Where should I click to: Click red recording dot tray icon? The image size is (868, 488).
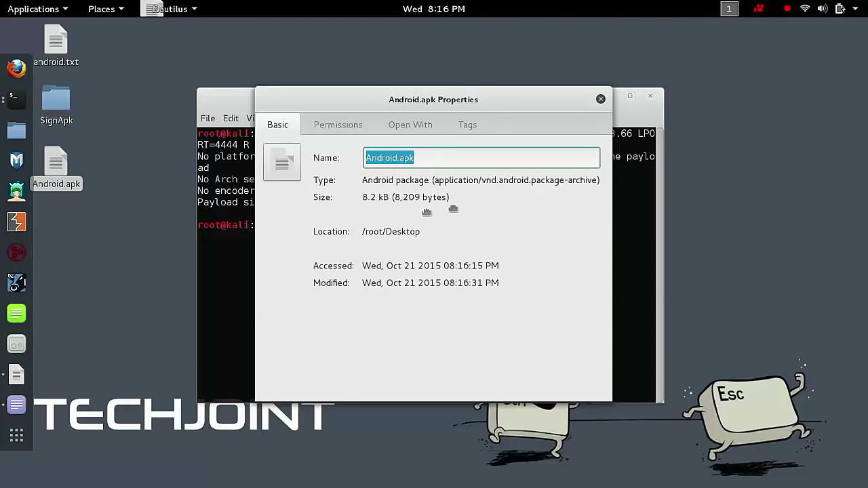[x=787, y=9]
